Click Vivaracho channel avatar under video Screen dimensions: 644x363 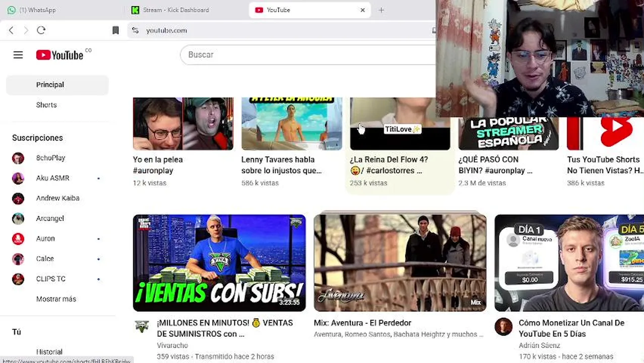coord(142,327)
